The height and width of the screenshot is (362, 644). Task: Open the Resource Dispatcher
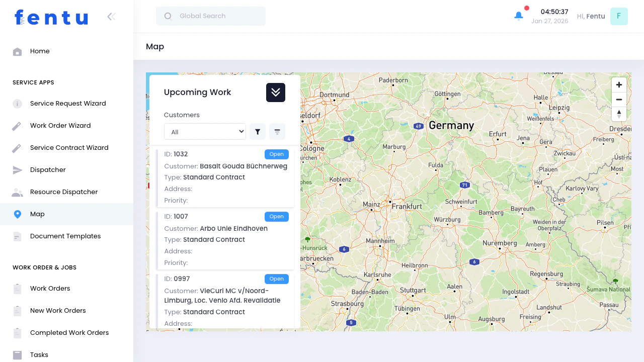click(64, 192)
